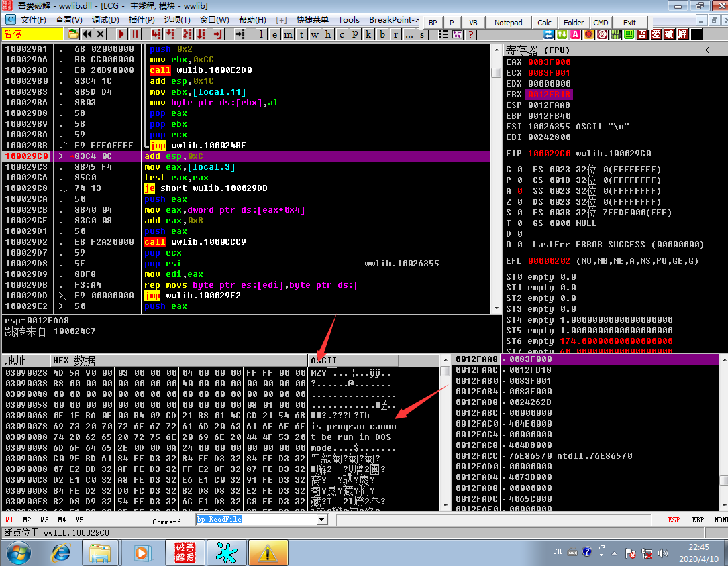Click the Calc shortcut button

(544, 23)
